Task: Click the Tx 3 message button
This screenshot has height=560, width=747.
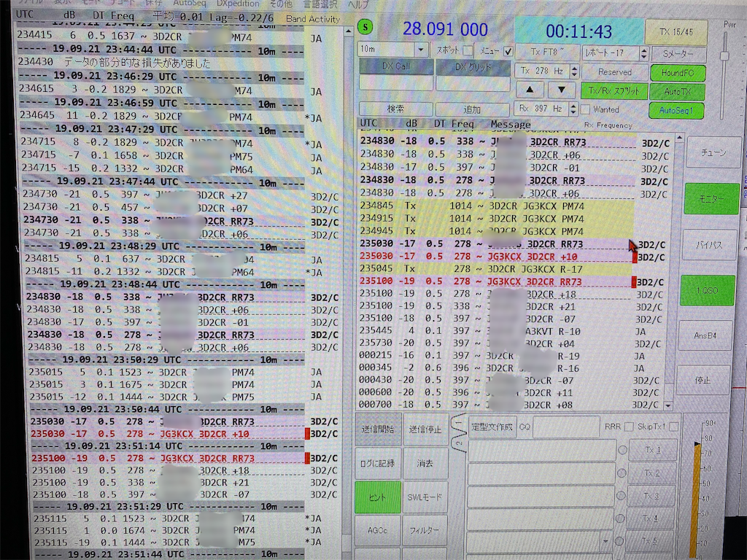Action: 651,496
